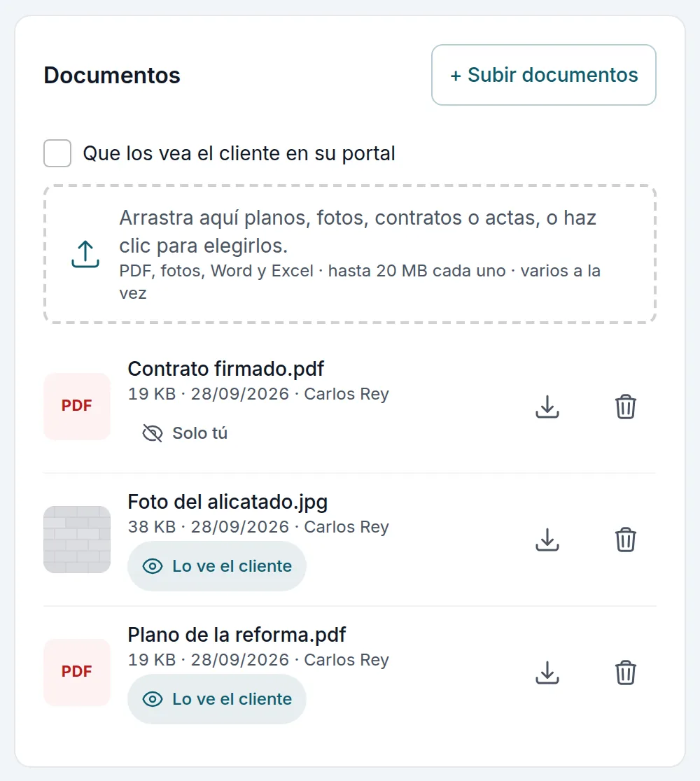Download Contrato firmado.pdf

click(547, 407)
